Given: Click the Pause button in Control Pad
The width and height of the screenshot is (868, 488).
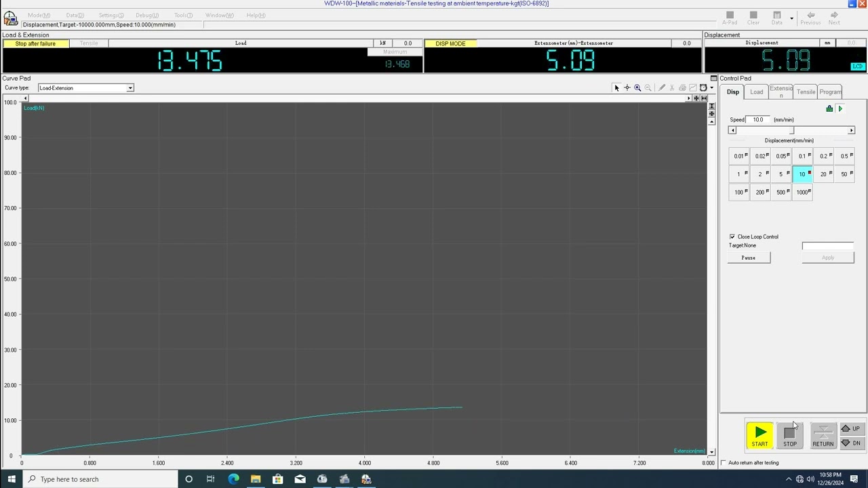Looking at the screenshot, I should pyautogui.click(x=749, y=258).
